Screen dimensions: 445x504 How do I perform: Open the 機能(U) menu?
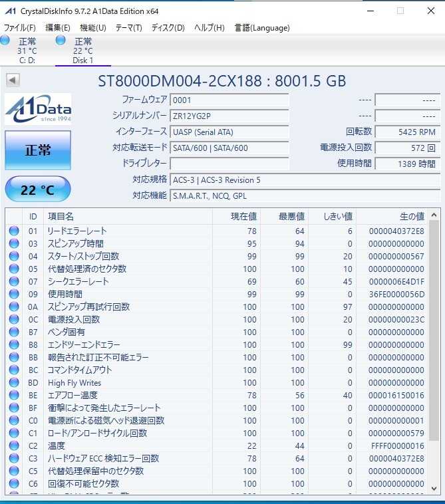tap(92, 28)
